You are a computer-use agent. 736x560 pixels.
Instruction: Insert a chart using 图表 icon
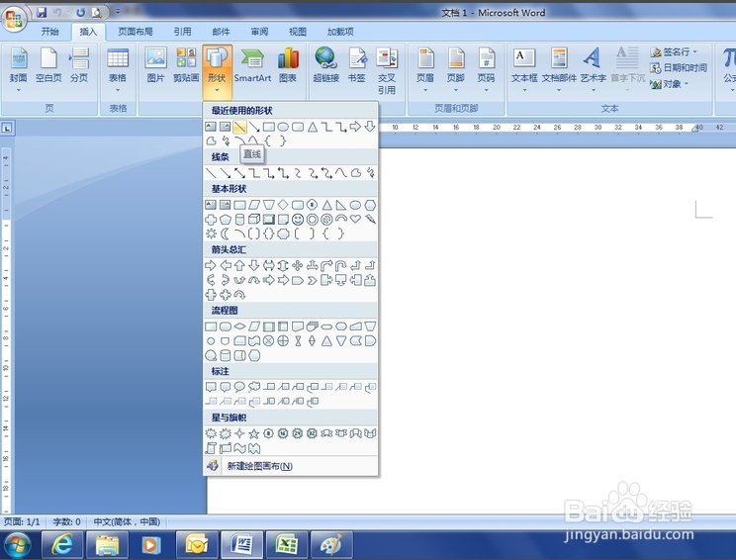point(288,67)
